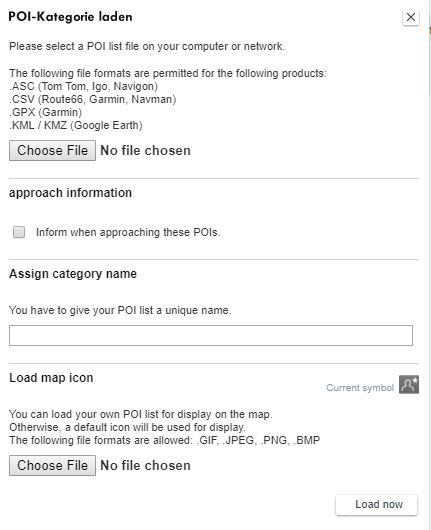Close the POI-Kategorie laden dialog
Image resolution: width=431 pixels, height=530 pixels.
(x=411, y=17)
